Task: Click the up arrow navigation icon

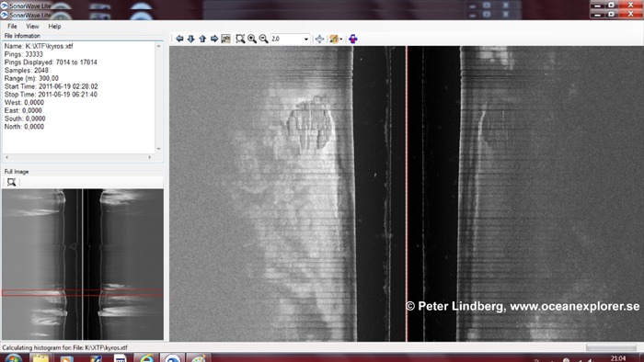Action: point(202,39)
